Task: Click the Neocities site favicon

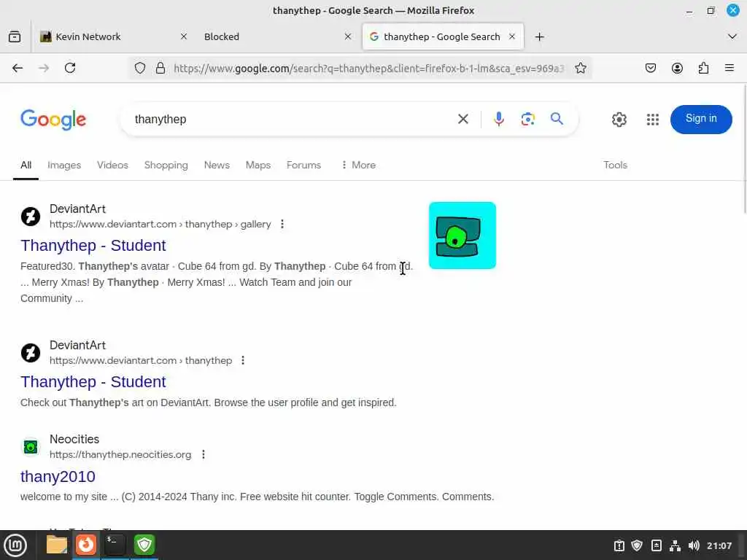Action: pyautogui.click(x=31, y=447)
